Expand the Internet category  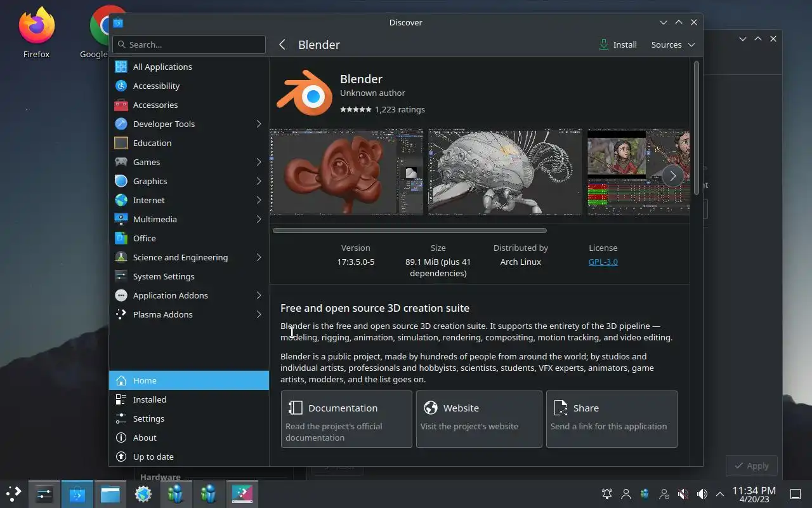pos(259,200)
